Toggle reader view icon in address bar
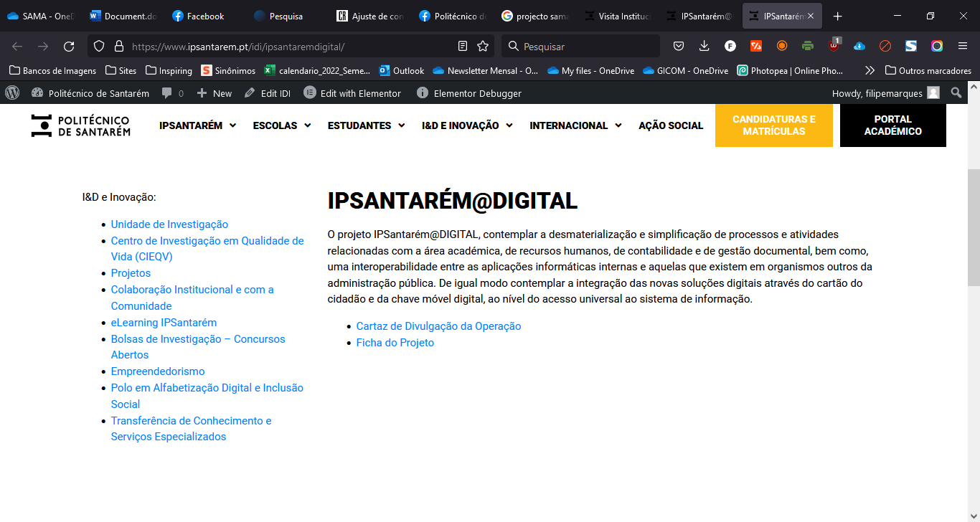The image size is (980, 522). [463, 46]
